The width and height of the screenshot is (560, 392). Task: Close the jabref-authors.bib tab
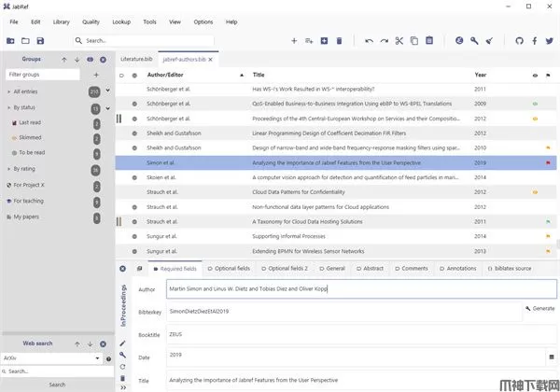[210, 60]
